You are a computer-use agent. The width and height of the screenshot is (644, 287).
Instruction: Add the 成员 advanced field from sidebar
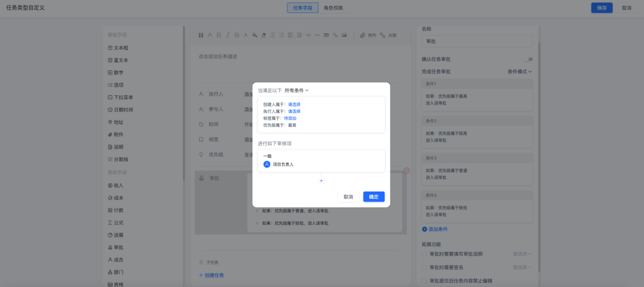pos(116,260)
